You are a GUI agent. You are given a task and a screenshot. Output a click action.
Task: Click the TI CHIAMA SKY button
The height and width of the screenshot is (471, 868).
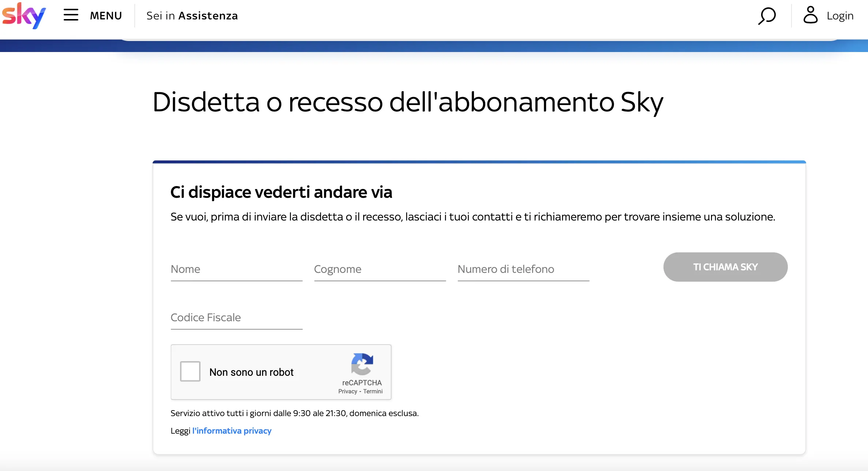click(725, 267)
